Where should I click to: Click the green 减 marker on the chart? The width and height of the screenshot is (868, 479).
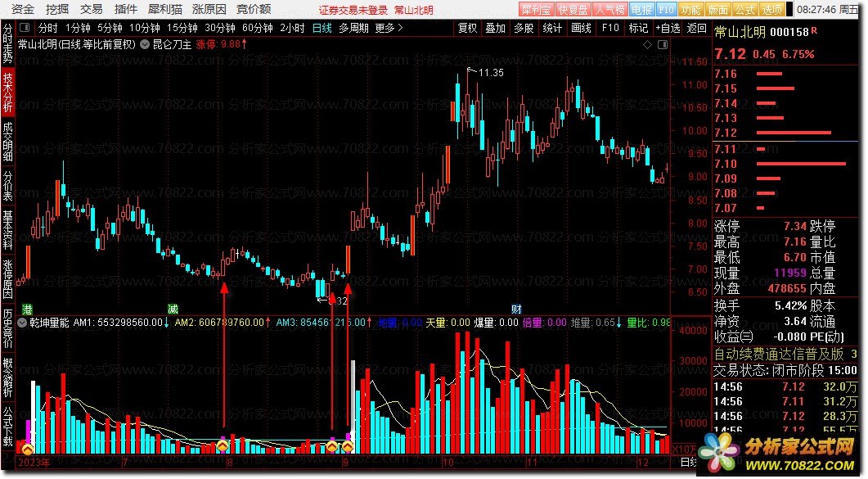(173, 309)
